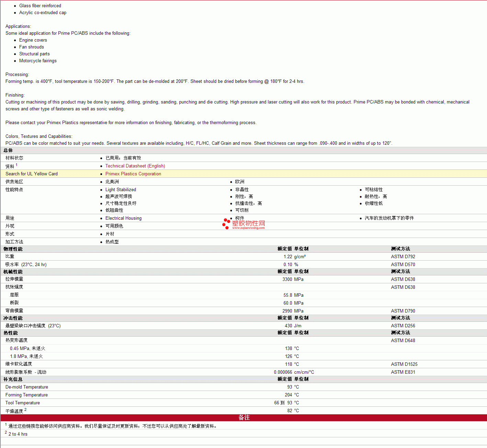Screen dimensions: 487x448
Task: Select the 'Glass fiber reinforced' bullet
Action: (40, 6)
